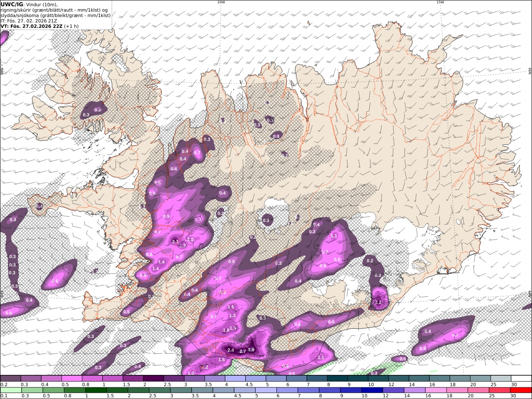Image resolution: width=532 pixels, height=399 pixels.
Task: Click the 'slydda/snjókoma' legend description line
Action: click(x=56, y=15)
